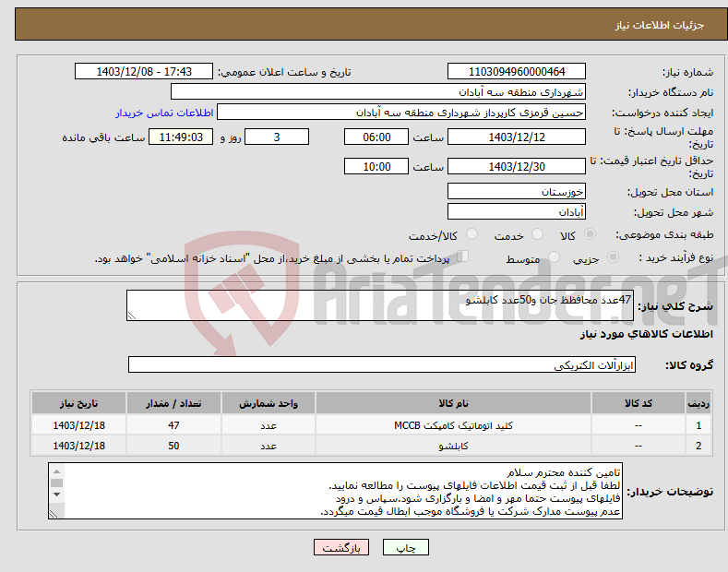Click the page header جزئیات اطلاعات نیاز
The image size is (728, 572).
pyautogui.click(x=660, y=25)
